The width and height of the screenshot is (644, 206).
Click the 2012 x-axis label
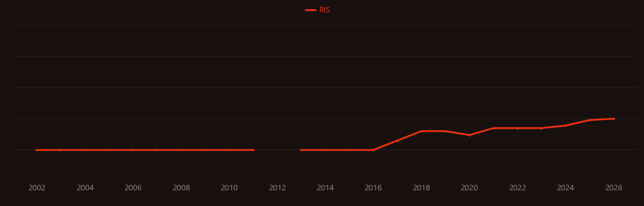point(277,188)
